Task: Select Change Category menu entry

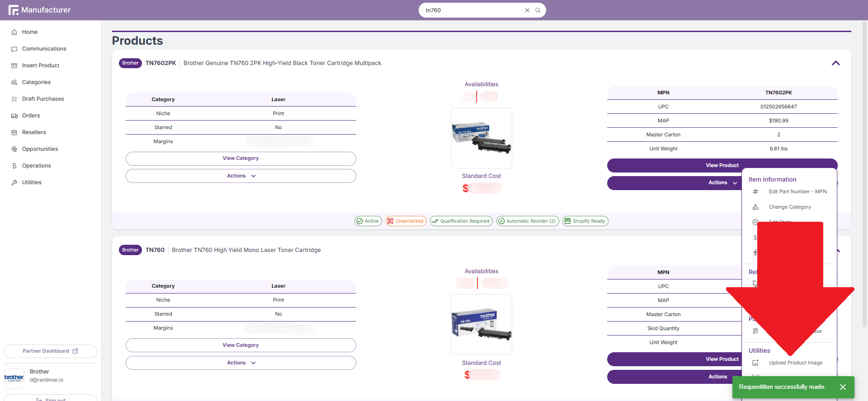Action: 789,207
